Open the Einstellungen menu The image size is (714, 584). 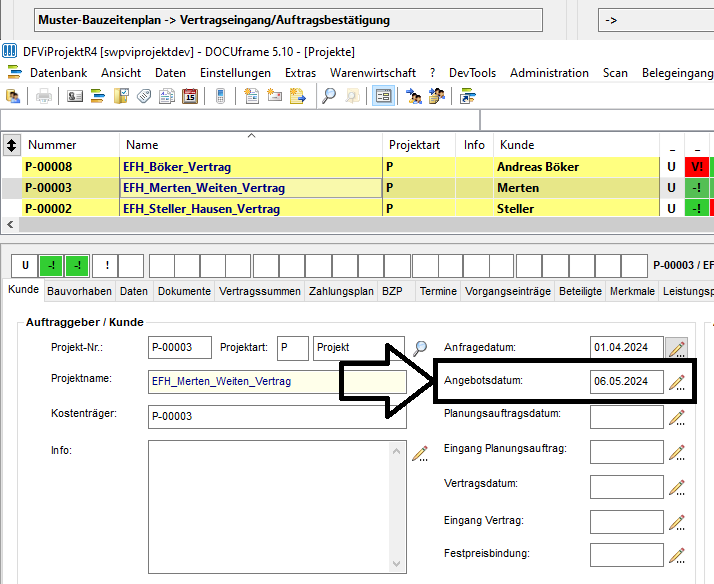[x=235, y=73]
